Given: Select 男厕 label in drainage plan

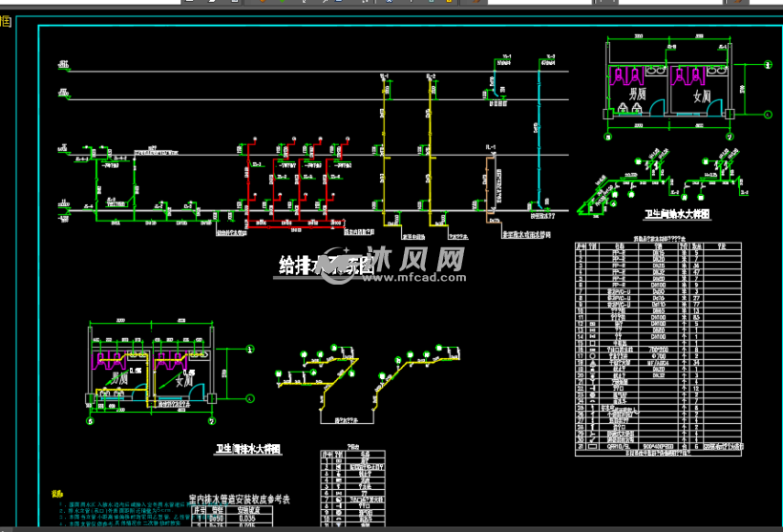Looking at the screenshot, I should (x=119, y=378).
